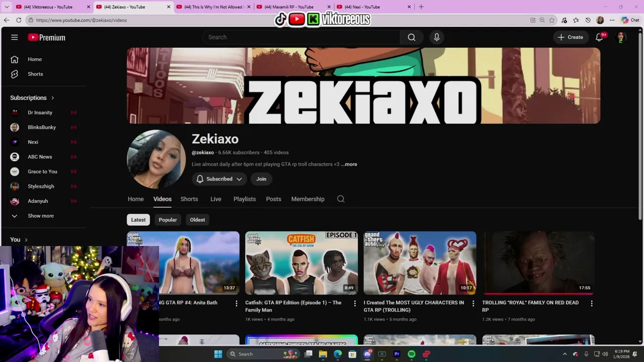The width and height of the screenshot is (644, 362).
Task: Go to YouTube Premium home logo
Action: 46,37
